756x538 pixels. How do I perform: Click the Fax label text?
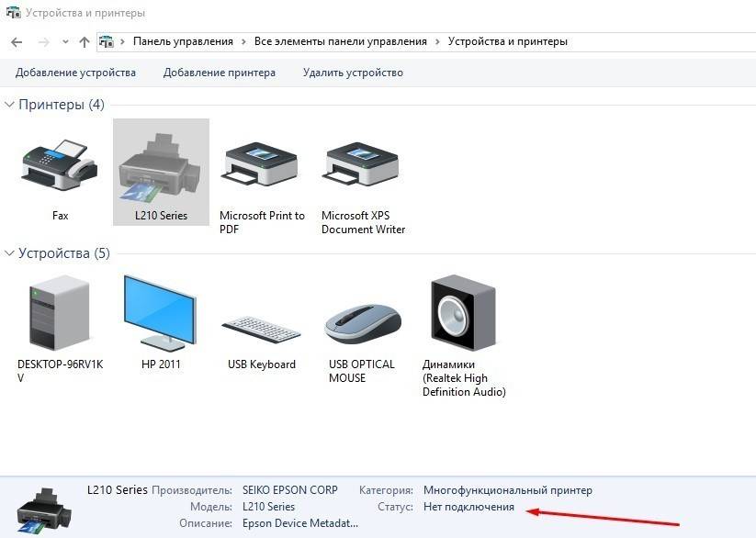tap(61, 216)
